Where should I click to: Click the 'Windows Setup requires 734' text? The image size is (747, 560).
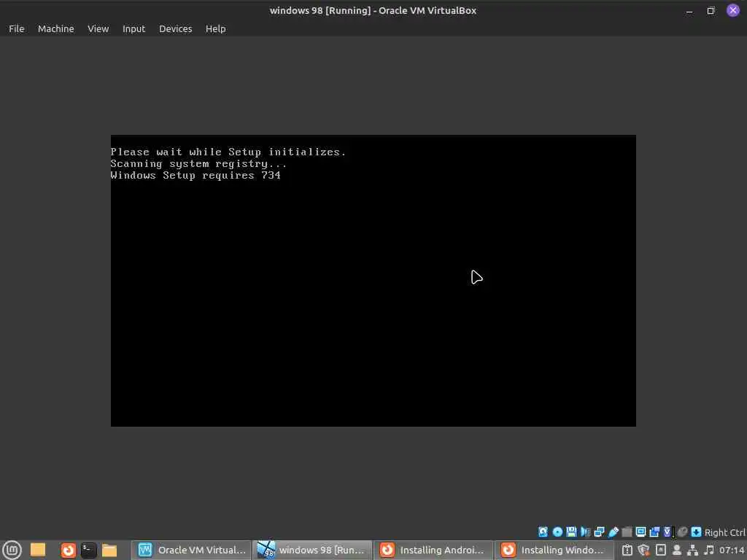click(x=196, y=175)
